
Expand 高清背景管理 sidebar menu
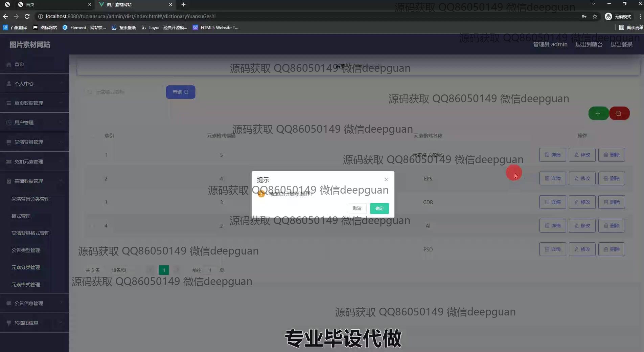[34, 142]
